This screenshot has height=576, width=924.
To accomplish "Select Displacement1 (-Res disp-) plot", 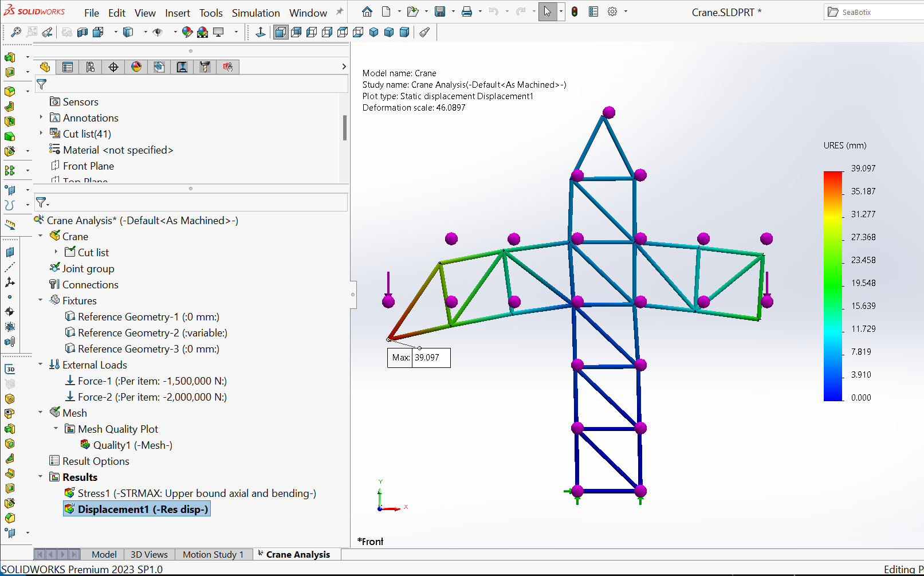I will tap(137, 509).
